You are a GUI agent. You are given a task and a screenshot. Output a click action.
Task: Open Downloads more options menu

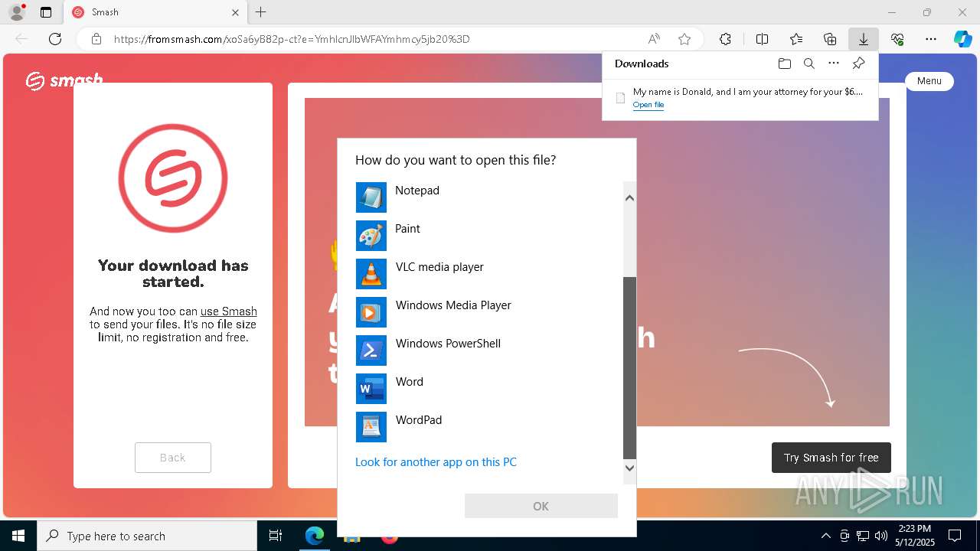pyautogui.click(x=834, y=64)
